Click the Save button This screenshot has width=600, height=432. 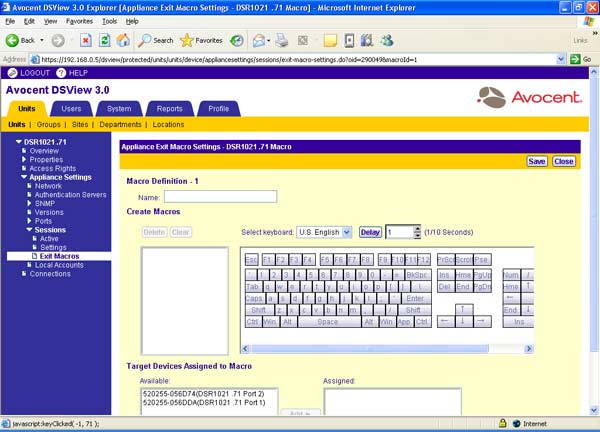pos(537,161)
